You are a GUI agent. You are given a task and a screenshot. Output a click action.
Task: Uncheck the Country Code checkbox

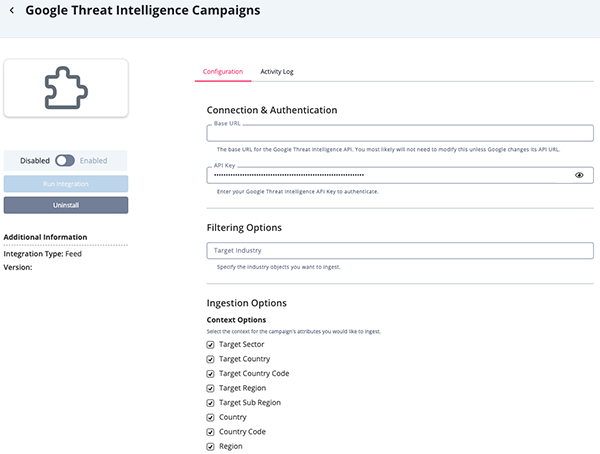pyautogui.click(x=210, y=432)
